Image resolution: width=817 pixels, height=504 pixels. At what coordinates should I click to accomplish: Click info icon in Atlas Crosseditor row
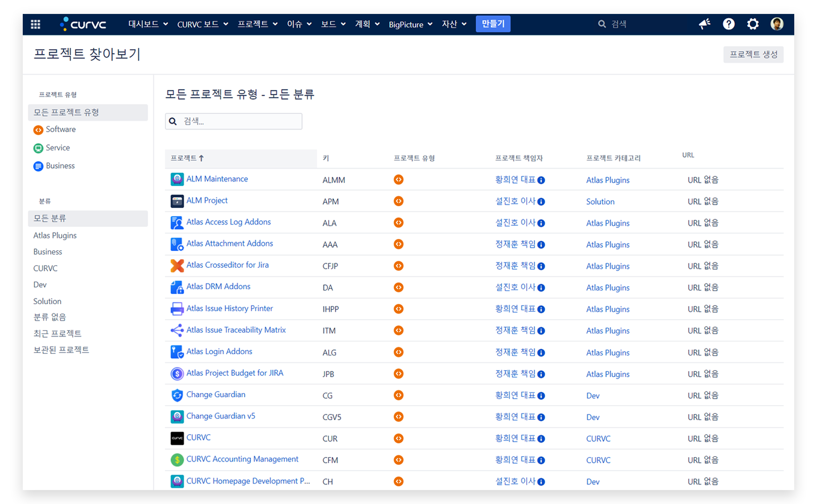(541, 266)
